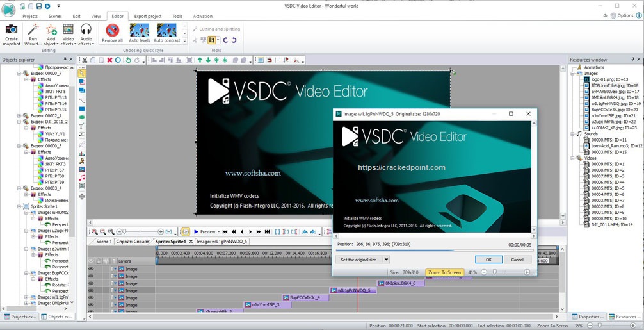Expand the quick style gallery arrow
Viewport: 644px width, 330px height.
point(185,40)
